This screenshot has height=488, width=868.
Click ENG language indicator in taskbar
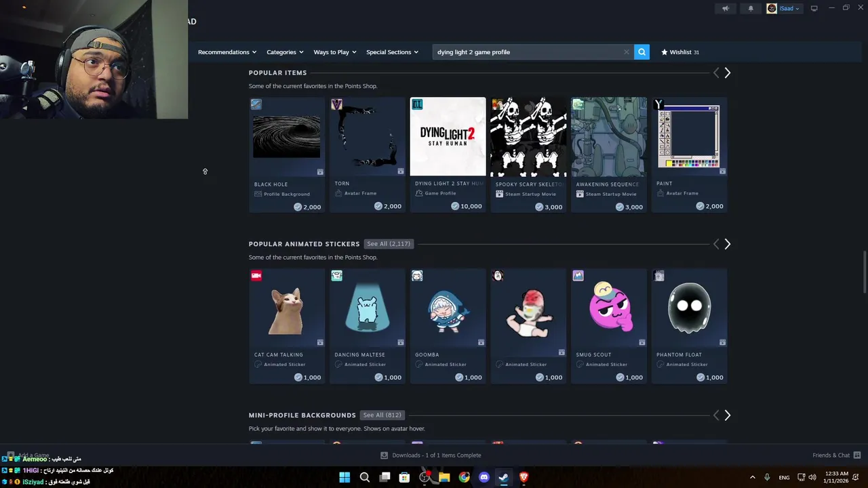[x=784, y=478]
